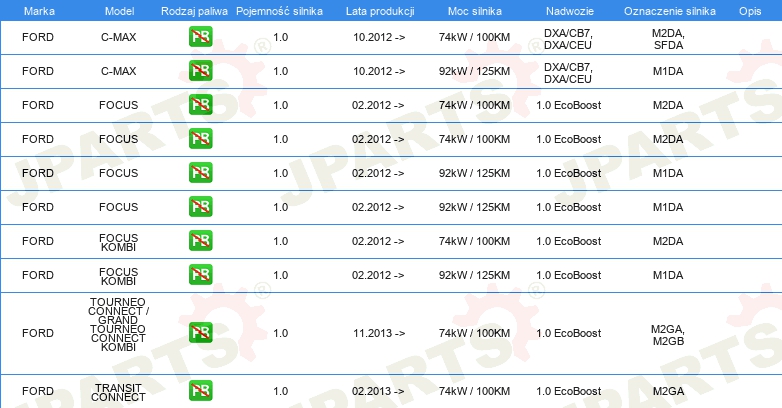Screen dimensions: 782x408
Task: Click the petrol fuel icon in C-MAX 100KM row
Action: pos(200,37)
